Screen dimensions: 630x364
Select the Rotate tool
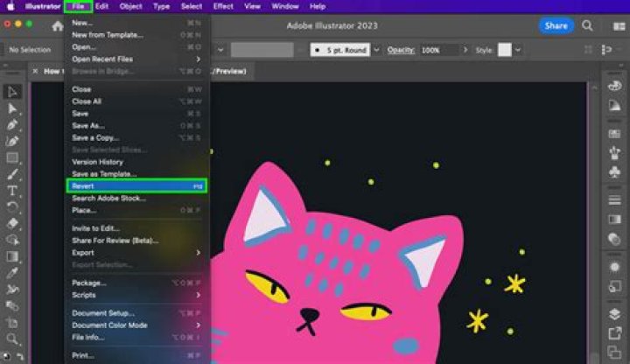12,207
